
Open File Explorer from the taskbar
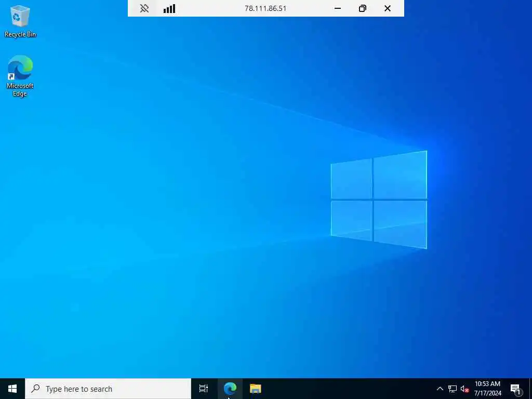coord(256,389)
